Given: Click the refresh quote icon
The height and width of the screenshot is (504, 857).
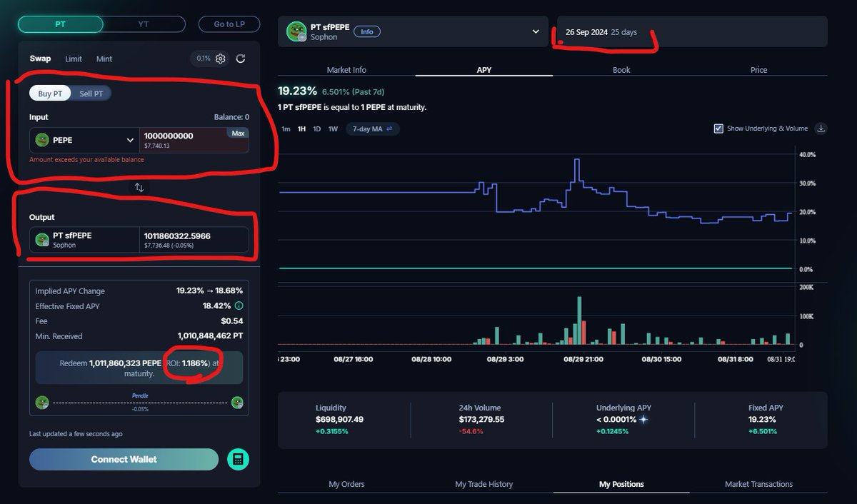Looking at the screenshot, I should 241,59.
